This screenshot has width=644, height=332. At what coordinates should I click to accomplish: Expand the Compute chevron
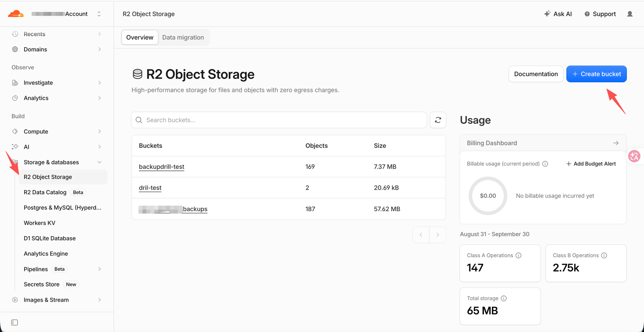coord(99,131)
